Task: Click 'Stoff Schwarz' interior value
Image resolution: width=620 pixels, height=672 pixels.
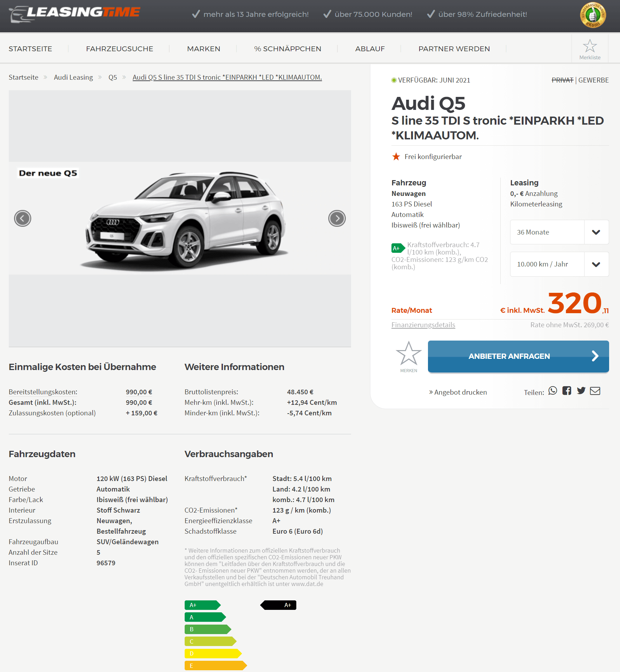Action: click(118, 510)
